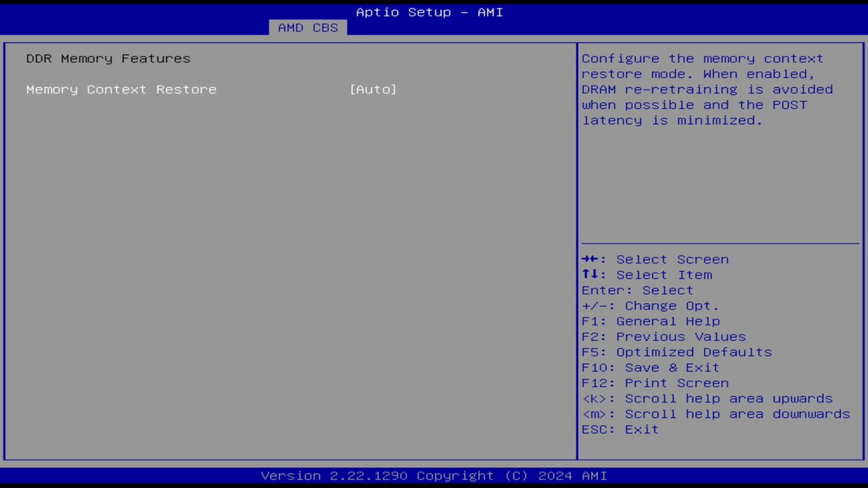Select the Memory Context Restore label

(x=121, y=89)
